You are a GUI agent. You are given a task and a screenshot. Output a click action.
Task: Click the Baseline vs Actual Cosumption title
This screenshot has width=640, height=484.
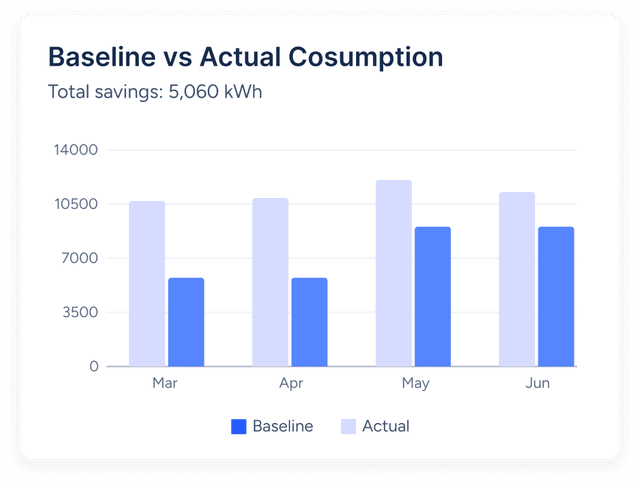(245, 57)
